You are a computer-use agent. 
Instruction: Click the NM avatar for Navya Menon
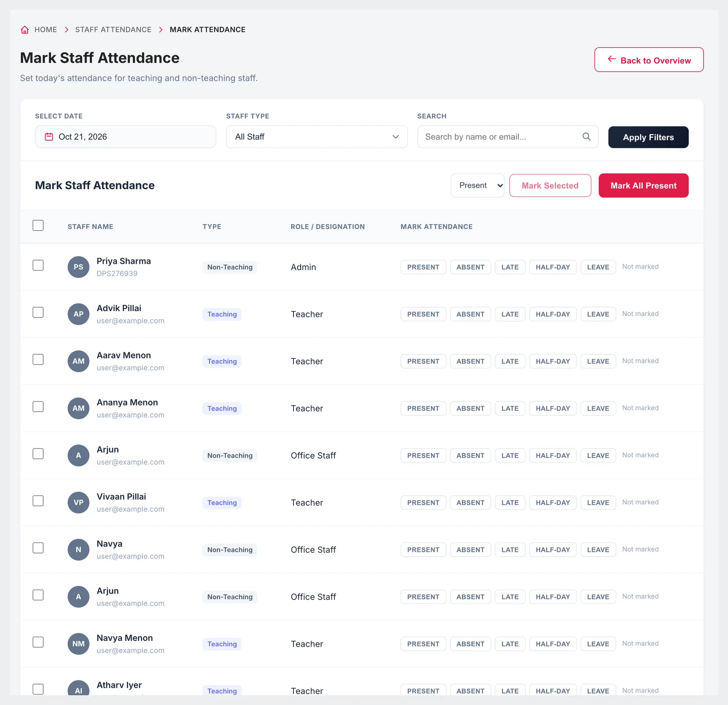click(78, 644)
